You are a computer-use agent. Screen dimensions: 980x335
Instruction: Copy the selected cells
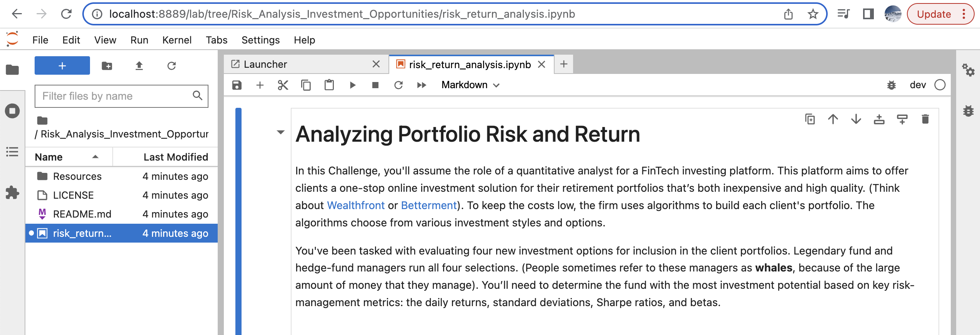306,85
